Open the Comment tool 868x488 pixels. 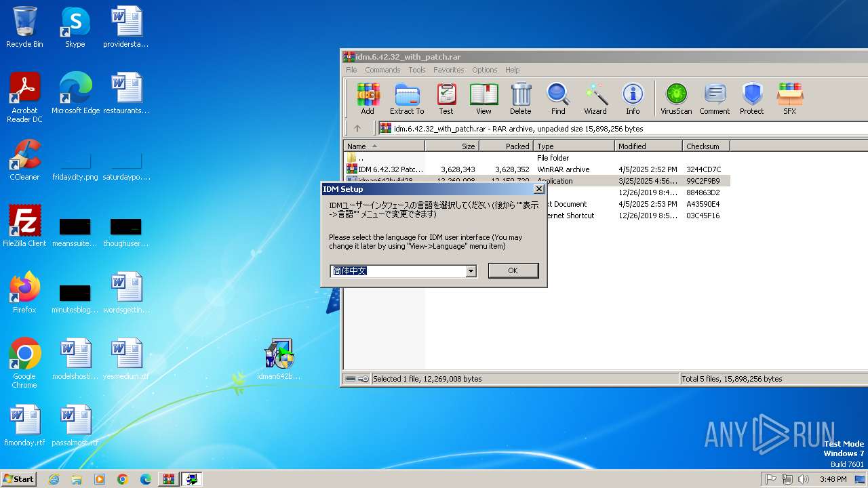tap(715, 99)
